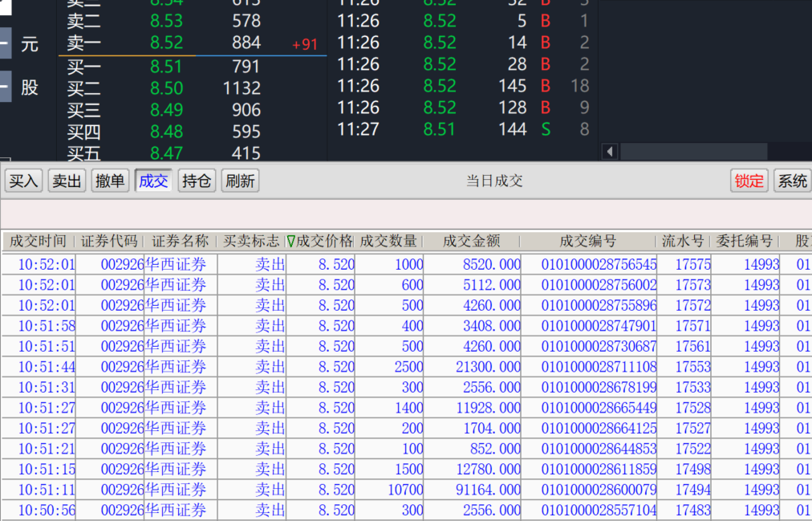Sort by 流水号 column header
The height and width of the screenshot is (521, 812).
pos(683,242)
